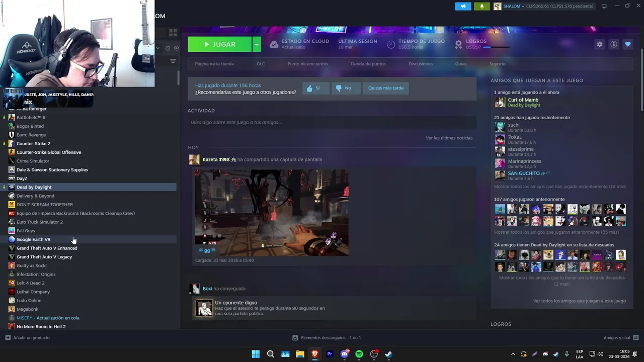Toggle ready-to-play filter icon
Screen dimensions: 644x362
[x=176, y=48]
